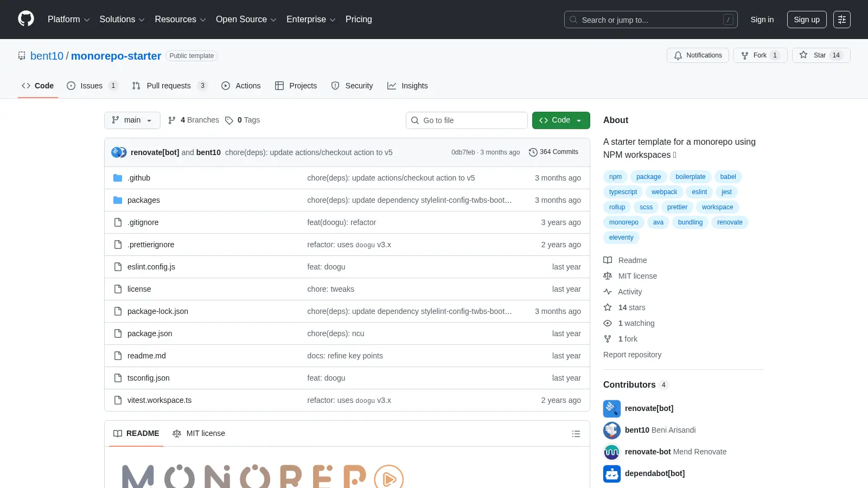868x488 pixels.
Task: Open the 14 stars link
Action: click(x=631, y=307)
